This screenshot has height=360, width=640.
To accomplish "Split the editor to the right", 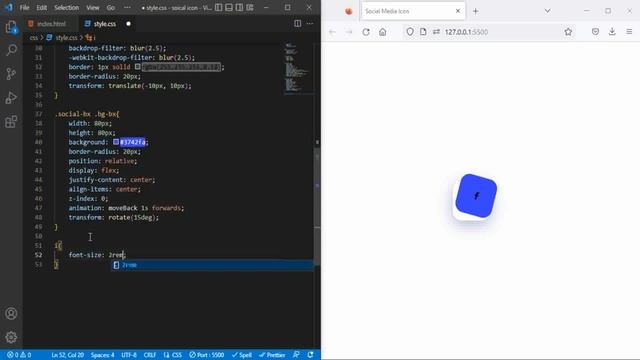I will [x=298, y=24].
